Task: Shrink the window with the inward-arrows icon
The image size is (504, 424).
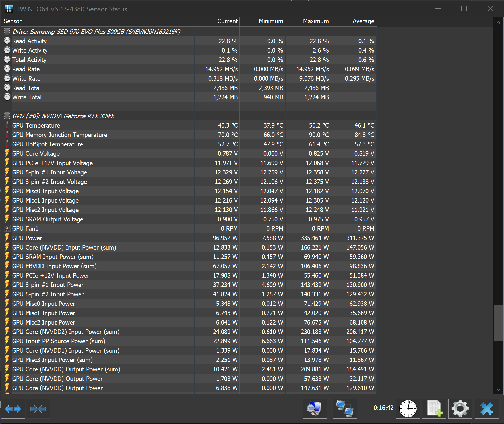Action: [38, 409]
